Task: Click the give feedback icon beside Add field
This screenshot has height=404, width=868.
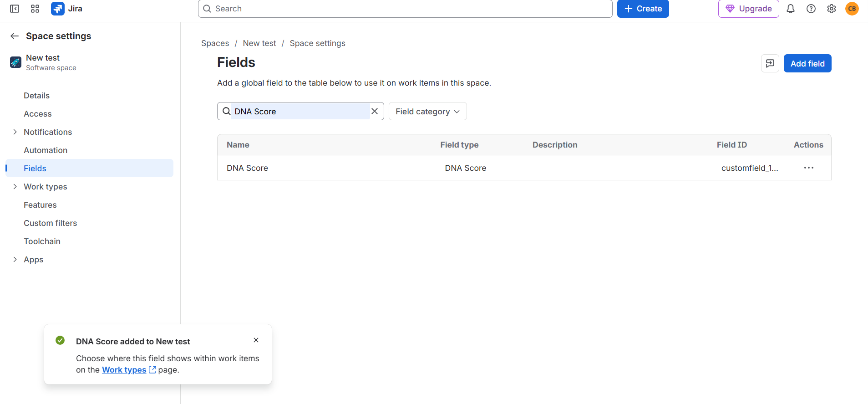Action: [770, 63]
